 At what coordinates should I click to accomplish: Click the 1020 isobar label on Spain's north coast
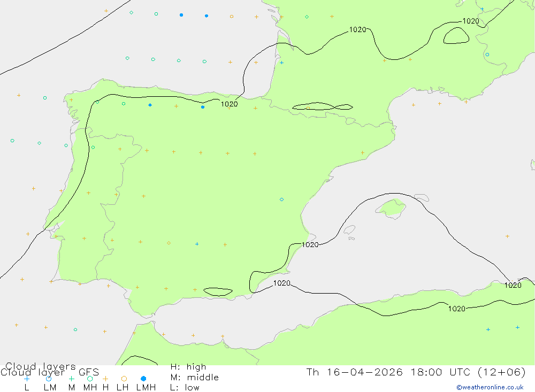point(230,104)
